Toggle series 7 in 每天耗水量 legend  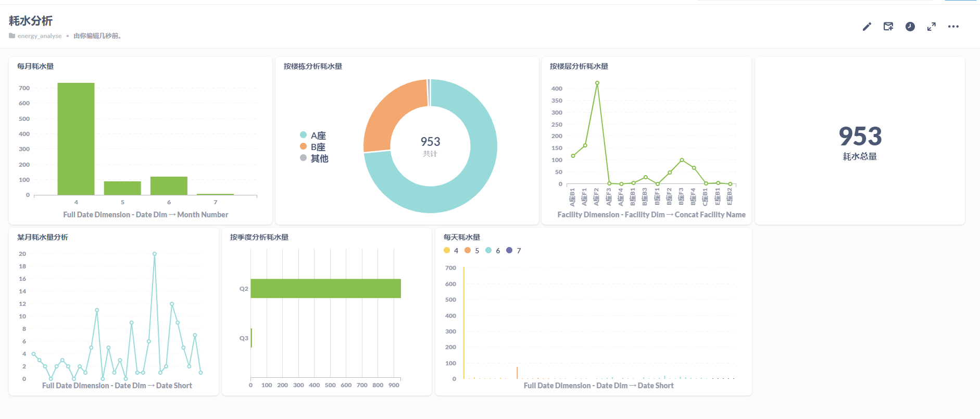[513, 251]
